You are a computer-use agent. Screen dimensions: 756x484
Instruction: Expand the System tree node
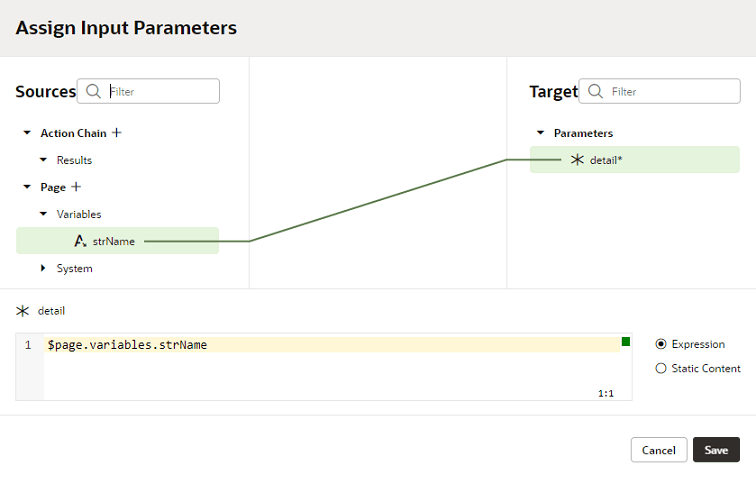pos(43,268)
